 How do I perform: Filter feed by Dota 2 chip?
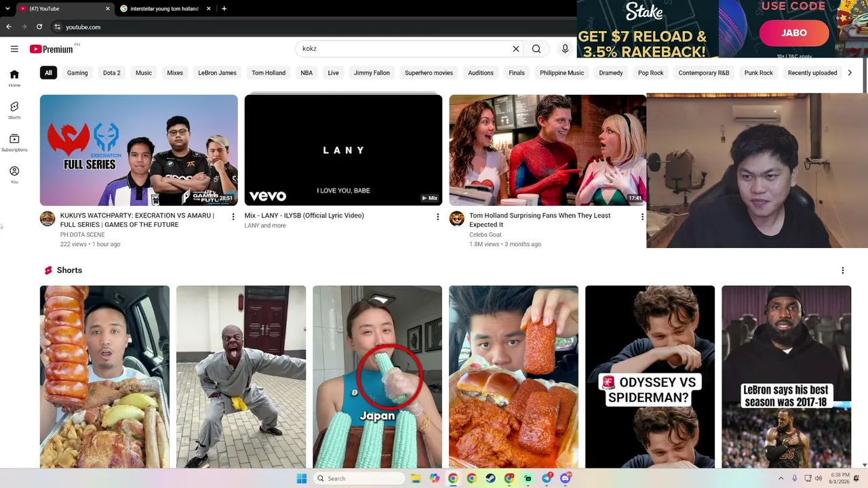112,73
